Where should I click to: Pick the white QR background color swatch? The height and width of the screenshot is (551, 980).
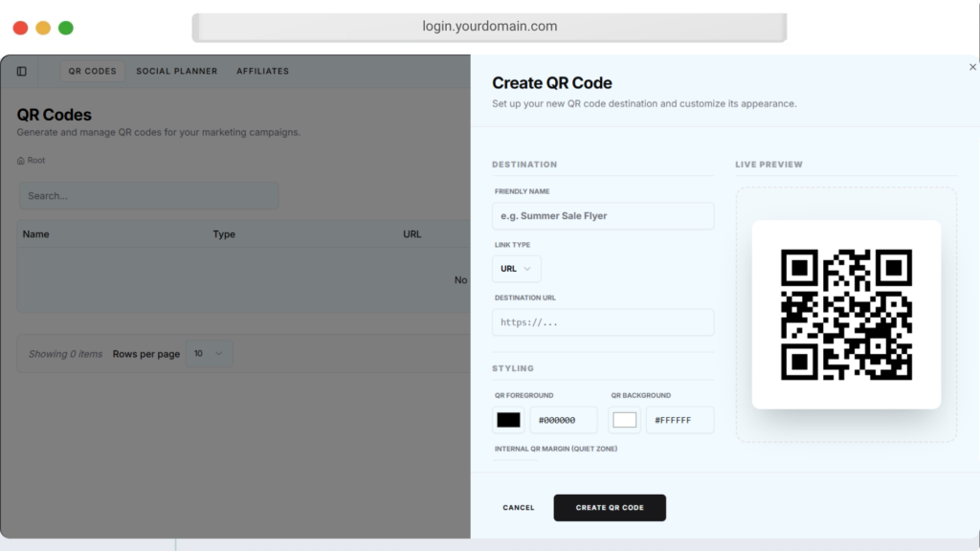[625, 420]
